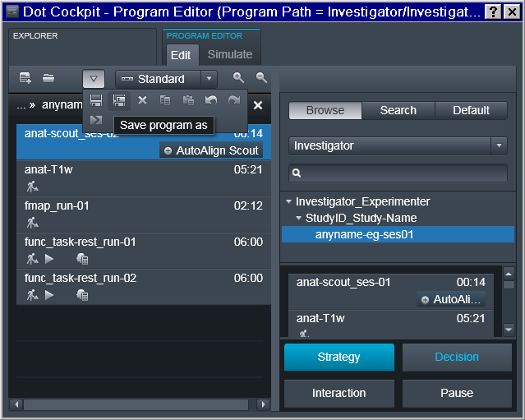Collapse the StudyID_Study-Name tree node
Screen dimensions: 525x420
[x=299, y=218]
